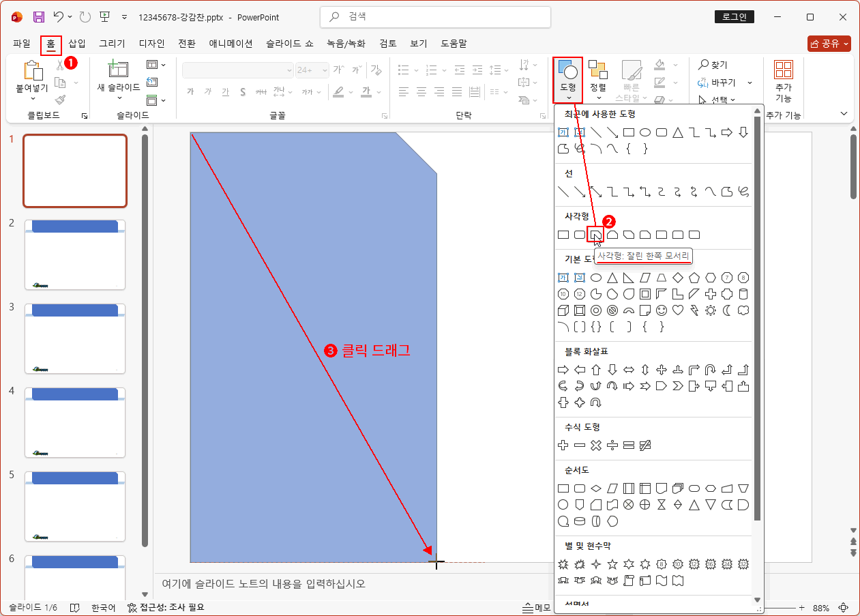860x616 pixels.
Task: Select the right block arrow shape
Action: [x=563, y=370]
